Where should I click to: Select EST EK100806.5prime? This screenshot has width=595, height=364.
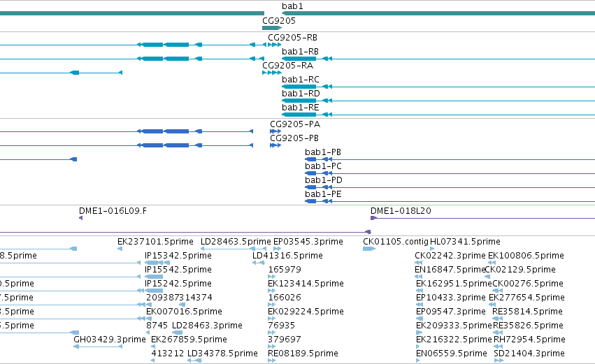pyautogui.click(x=526, y=256)
